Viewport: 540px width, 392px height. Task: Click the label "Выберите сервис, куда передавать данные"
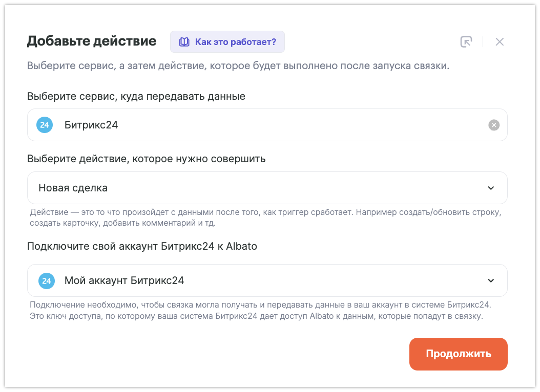[136, 96]
